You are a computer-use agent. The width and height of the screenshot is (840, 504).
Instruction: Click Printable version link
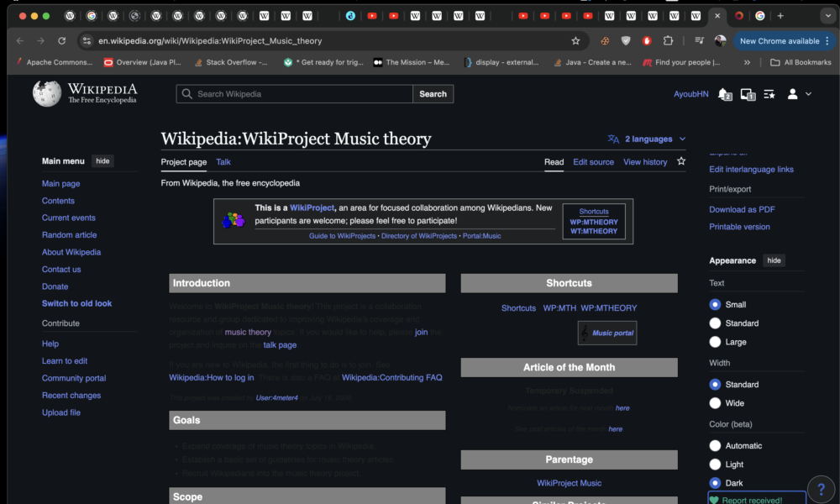(739, 227)
